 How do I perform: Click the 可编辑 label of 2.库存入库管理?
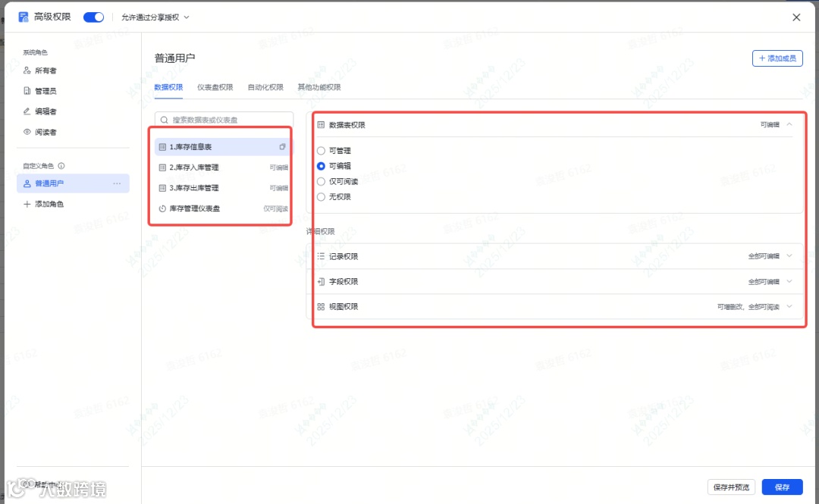coord(278,167)
